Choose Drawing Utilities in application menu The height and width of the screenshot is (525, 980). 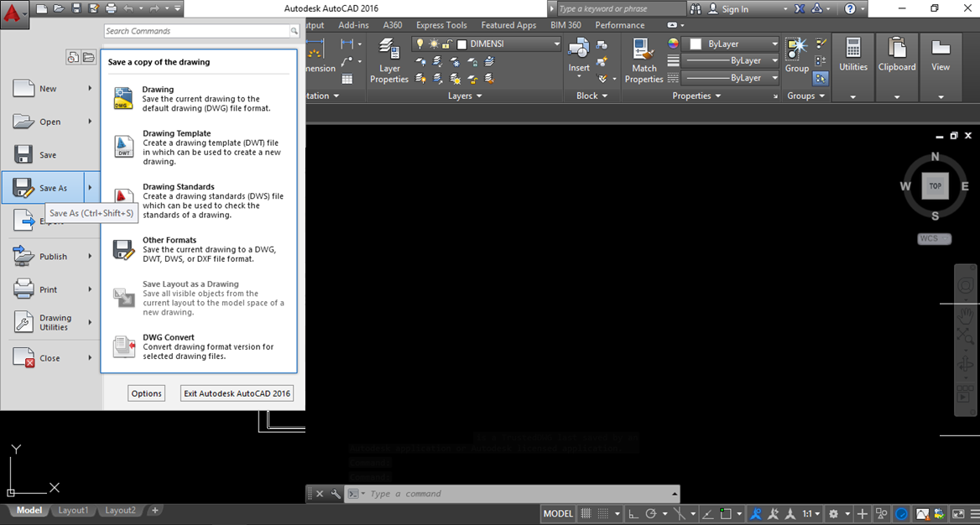pos(52,323)
